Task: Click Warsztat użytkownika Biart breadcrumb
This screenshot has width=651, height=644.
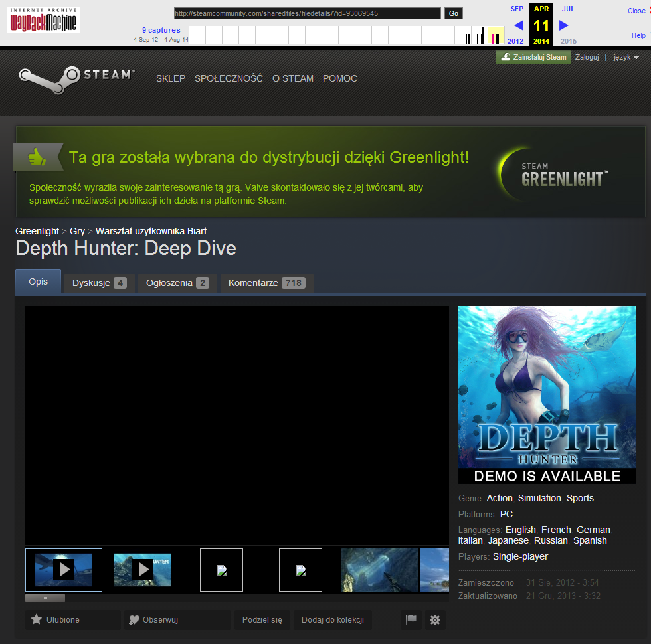Action: click(x=151, y=231)
